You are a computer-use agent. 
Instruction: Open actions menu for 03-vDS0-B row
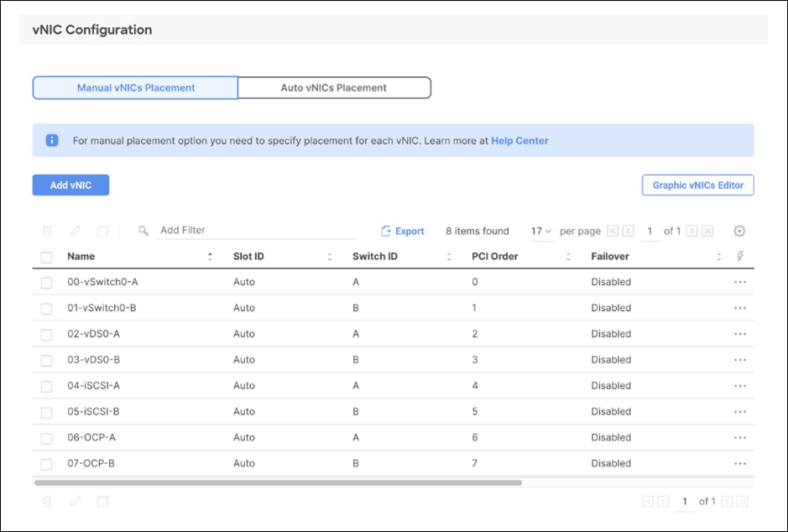click(740, 360)
